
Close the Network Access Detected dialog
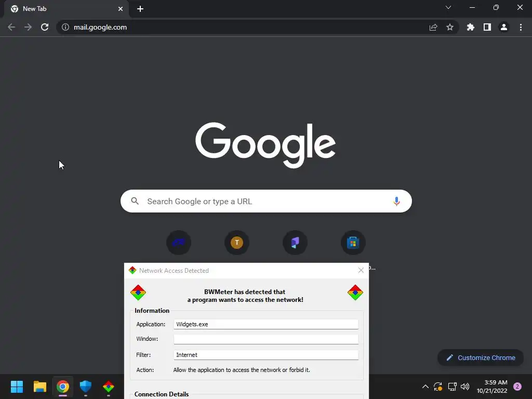(x=361, y=270)
